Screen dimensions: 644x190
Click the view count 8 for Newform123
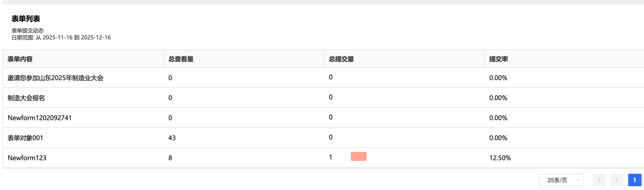170,158
